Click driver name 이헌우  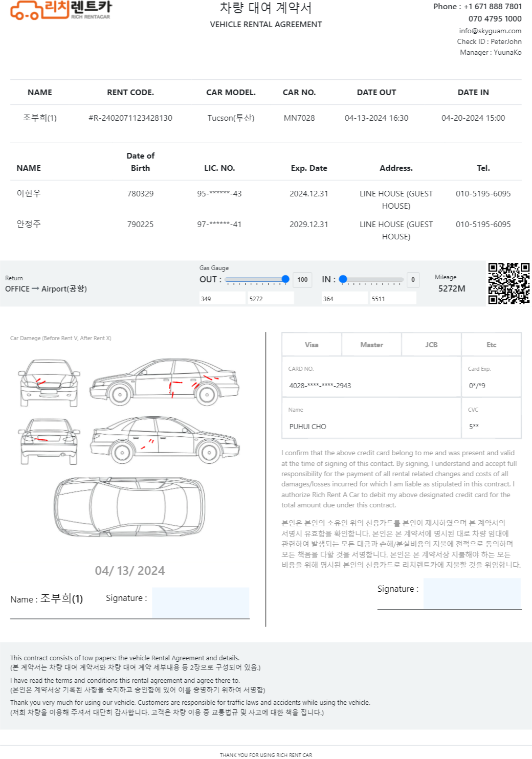(x=29, y=193)
